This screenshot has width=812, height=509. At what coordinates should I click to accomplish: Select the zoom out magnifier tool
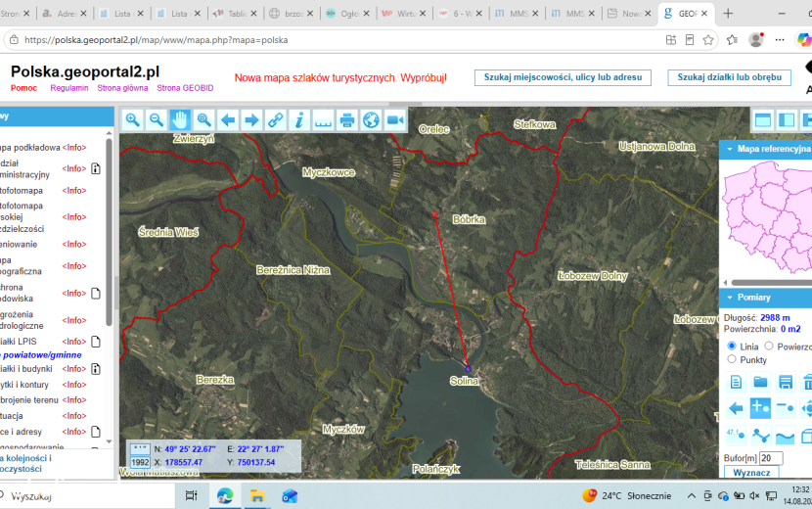click(x=157, y=120)
